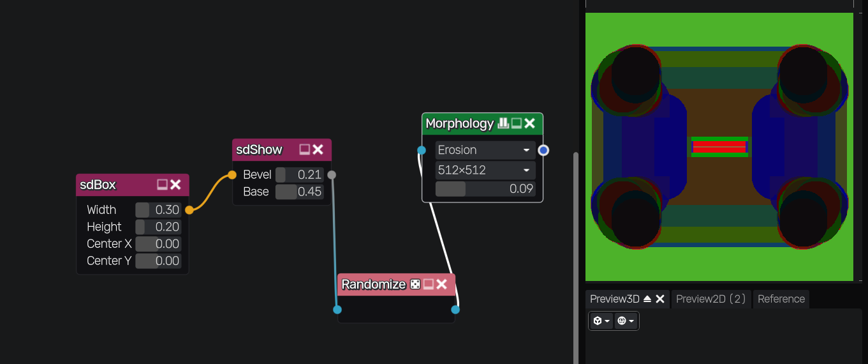
Task: Click the Morphology 0.09 distance slider
Action: (485, 189)
